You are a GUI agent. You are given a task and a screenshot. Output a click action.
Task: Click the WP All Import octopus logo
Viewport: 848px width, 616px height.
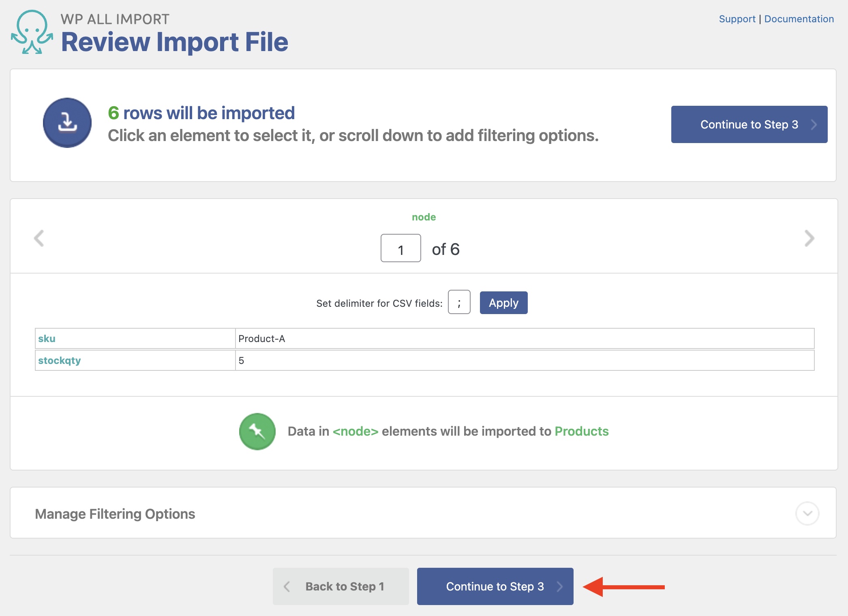pos(32,32)
